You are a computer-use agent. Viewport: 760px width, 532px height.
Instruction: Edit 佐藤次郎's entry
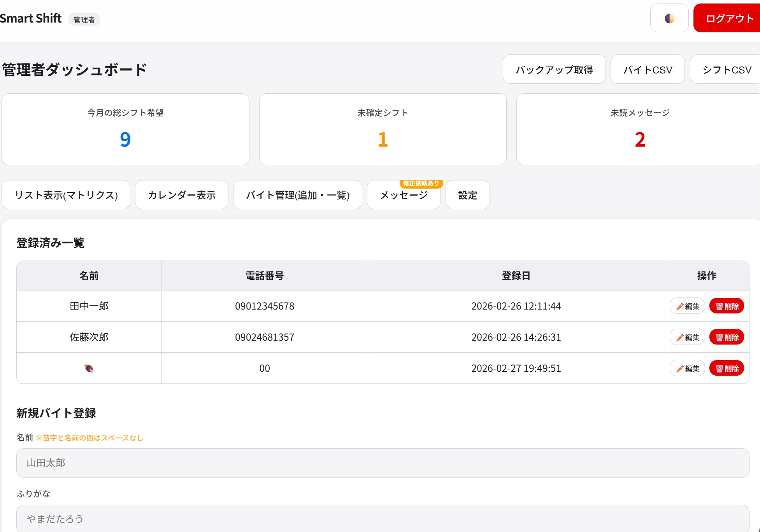[x=687, y=337]
